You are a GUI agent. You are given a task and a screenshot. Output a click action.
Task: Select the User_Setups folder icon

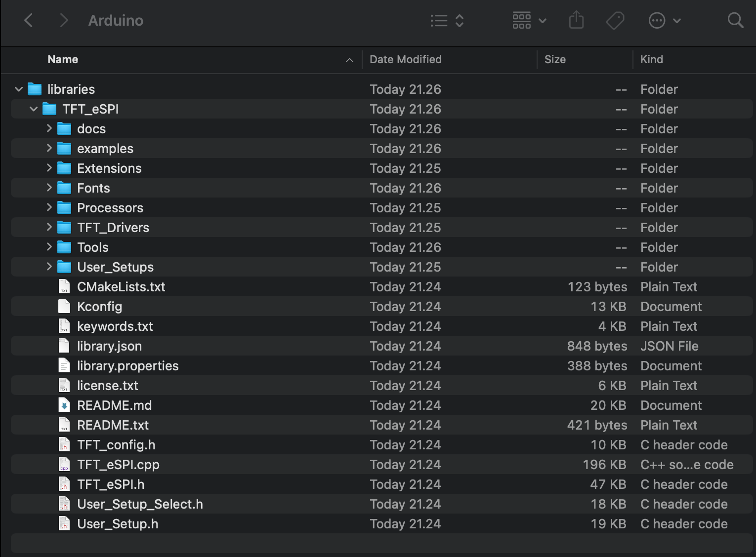(x=64, y=267)
